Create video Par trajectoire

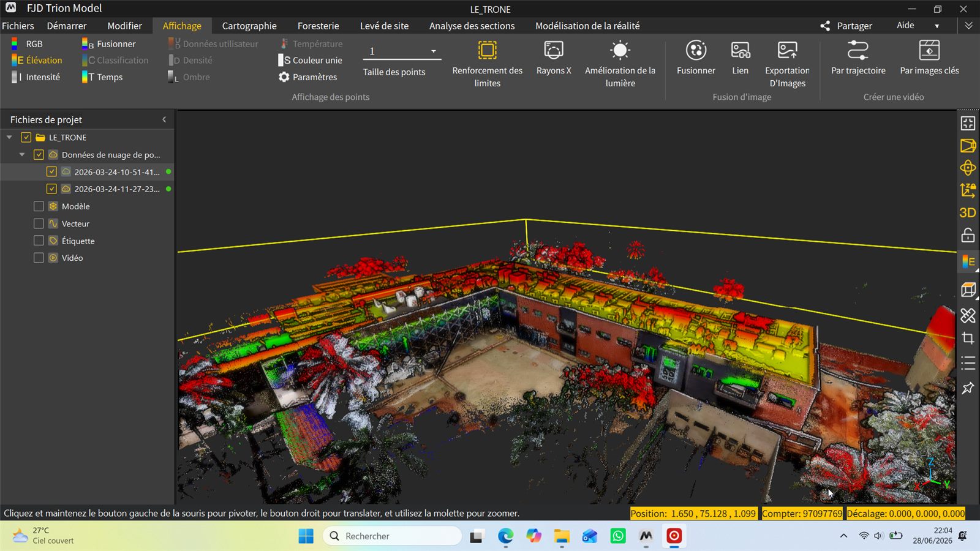(x=858, y=58)
